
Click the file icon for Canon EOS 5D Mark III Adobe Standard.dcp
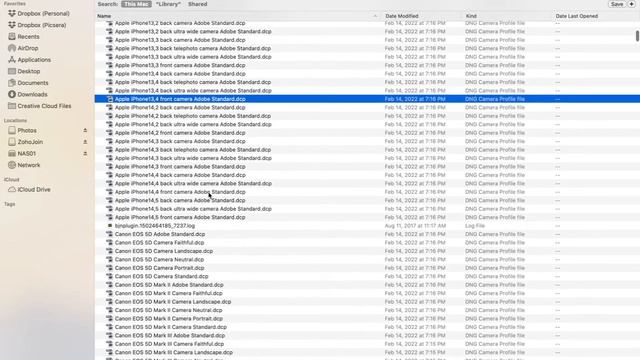pyautogui.click(x=109, y=336)
